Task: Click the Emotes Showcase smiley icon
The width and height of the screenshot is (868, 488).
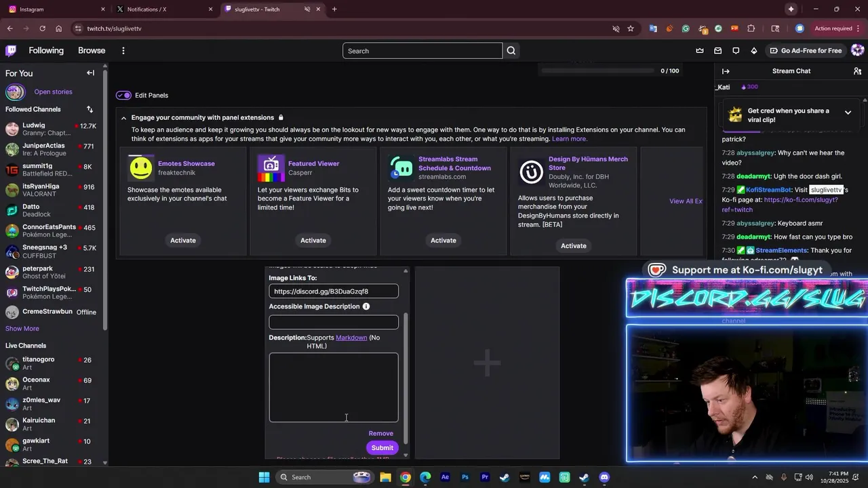Action: (x=141, y=168)
